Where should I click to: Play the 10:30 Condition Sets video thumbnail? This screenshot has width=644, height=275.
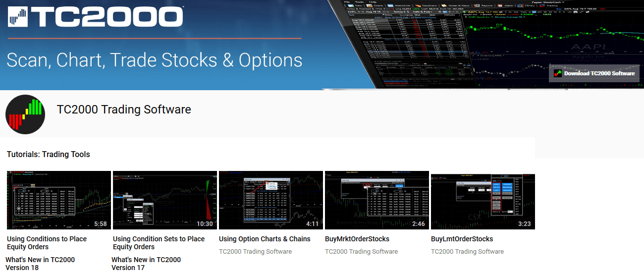(165, 200)
